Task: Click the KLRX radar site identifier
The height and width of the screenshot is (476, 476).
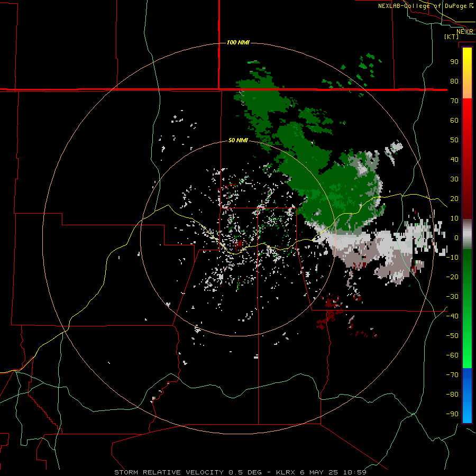Action: coord(286,472)
